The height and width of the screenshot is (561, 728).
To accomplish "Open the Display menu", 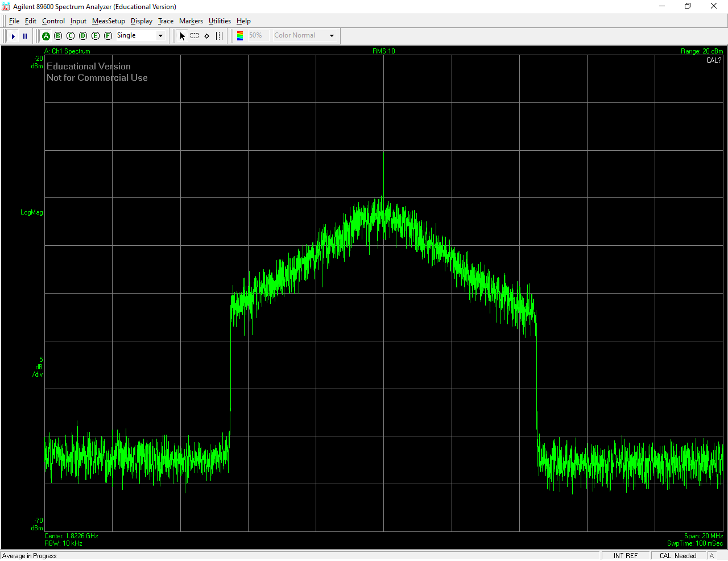I will tap(142, 21).
